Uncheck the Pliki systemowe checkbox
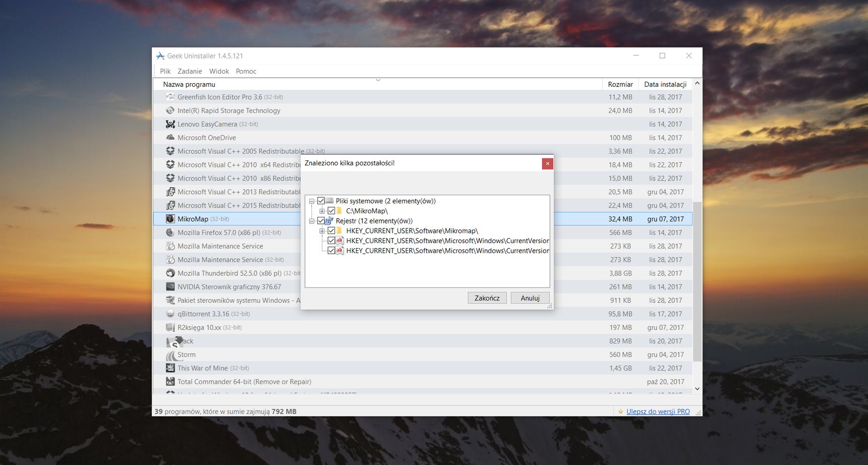The height and width of the screenshot is (465, 868). coord(321,201)
